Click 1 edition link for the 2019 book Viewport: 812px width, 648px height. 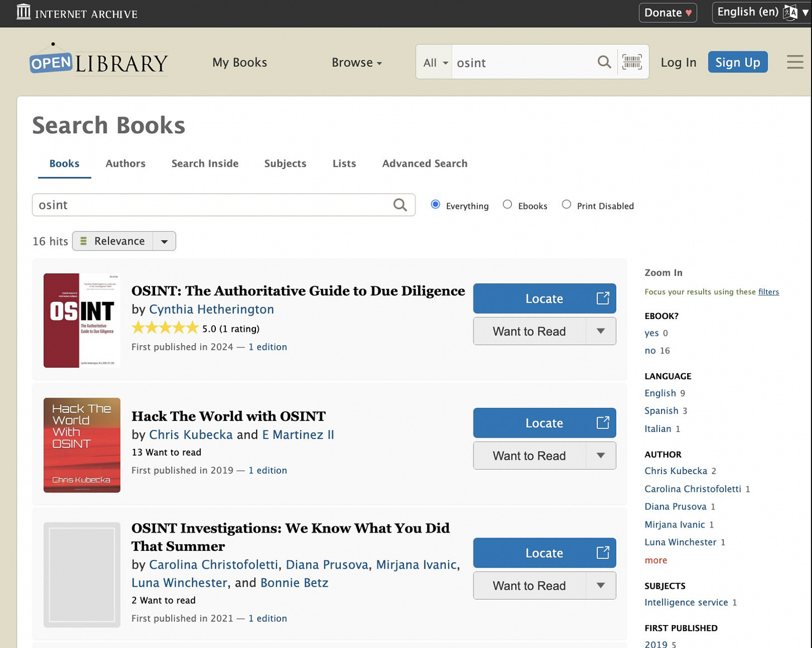pyautogui.click(x=268, y=470)
